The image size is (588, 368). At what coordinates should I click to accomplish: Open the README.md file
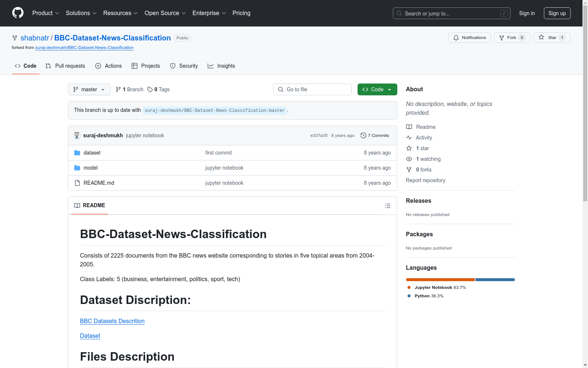click(x=99, y=183)
